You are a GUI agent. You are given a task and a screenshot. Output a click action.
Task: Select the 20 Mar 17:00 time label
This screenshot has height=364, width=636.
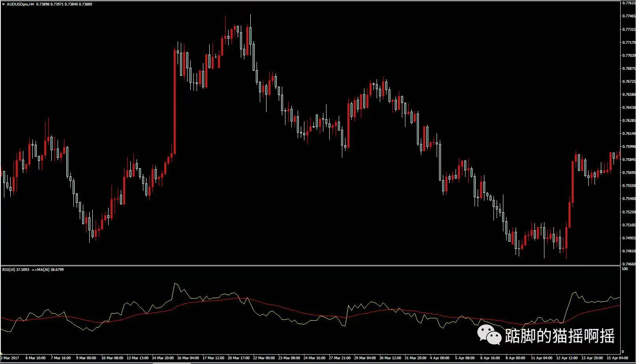(238, 358)
